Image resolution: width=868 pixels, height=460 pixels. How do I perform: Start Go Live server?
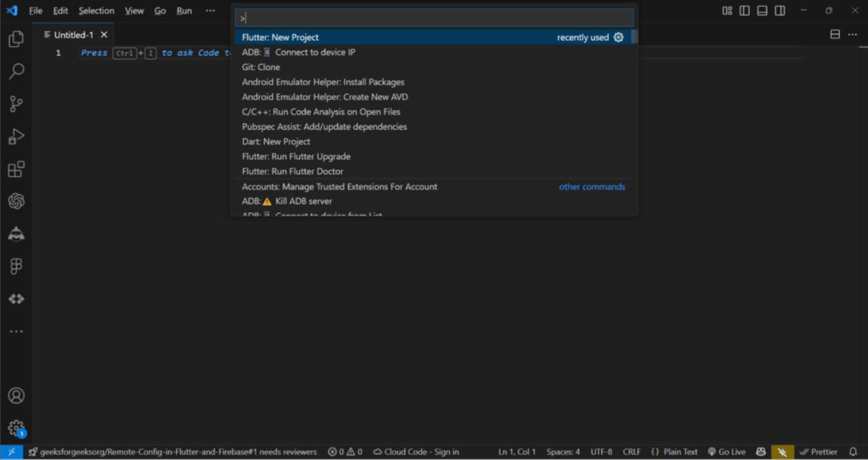point(726,452)
